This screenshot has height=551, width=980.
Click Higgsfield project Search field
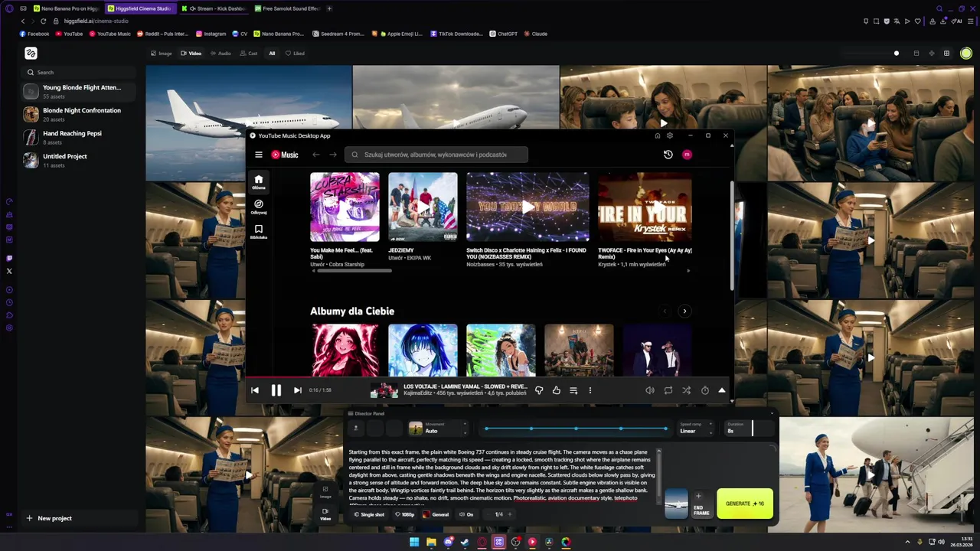click(80, 72)
